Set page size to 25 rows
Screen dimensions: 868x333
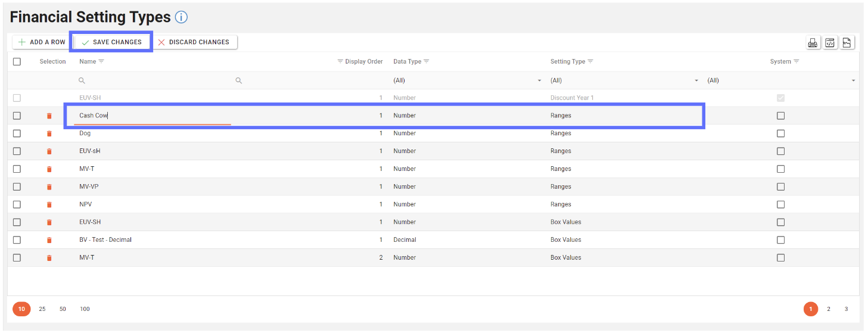[42, 309]
